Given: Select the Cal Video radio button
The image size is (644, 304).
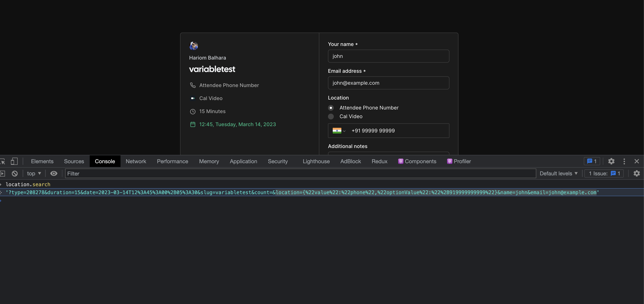Looking at the screenshot, I should coord(331,117).
